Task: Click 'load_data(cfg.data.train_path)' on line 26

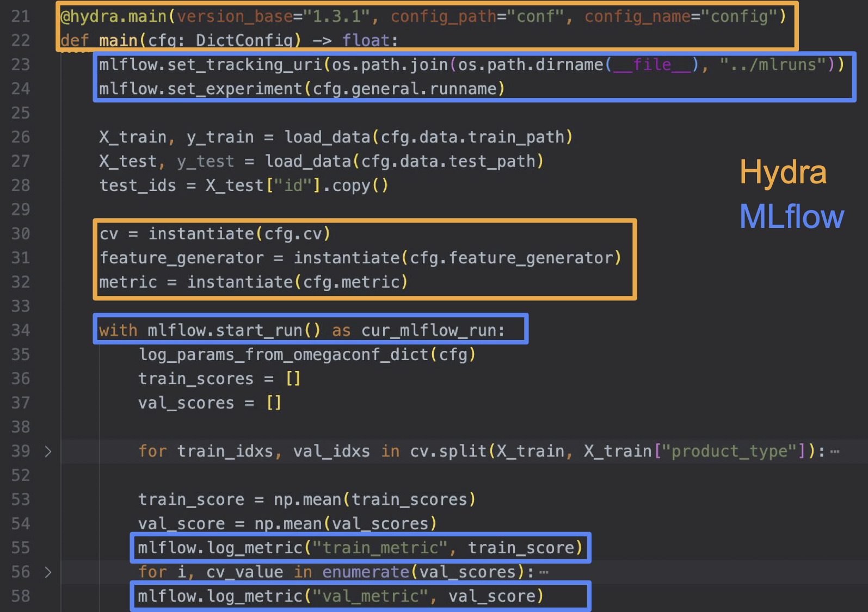Action: click(x=428, y=137)
